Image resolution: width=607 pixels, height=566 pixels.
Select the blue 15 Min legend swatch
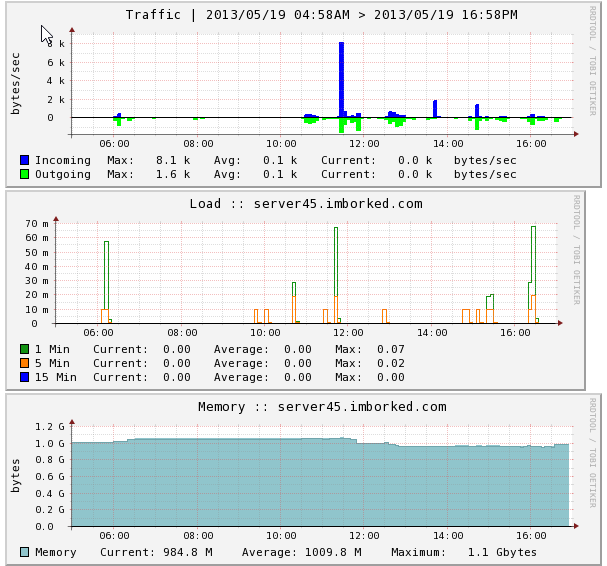[24, 377]
